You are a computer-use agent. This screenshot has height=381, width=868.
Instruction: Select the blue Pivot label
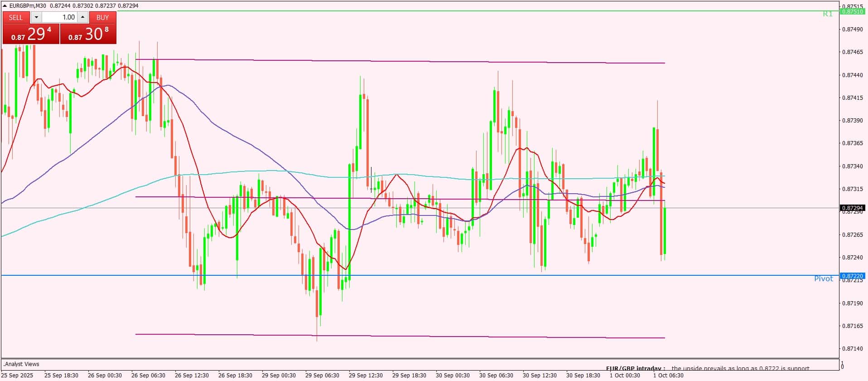pos(823,279)
